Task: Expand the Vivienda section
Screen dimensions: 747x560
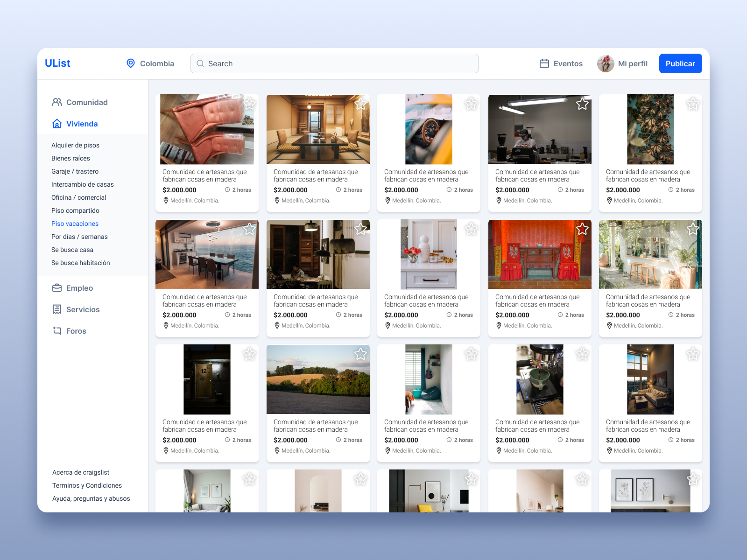Action: (x=82, y=124)
